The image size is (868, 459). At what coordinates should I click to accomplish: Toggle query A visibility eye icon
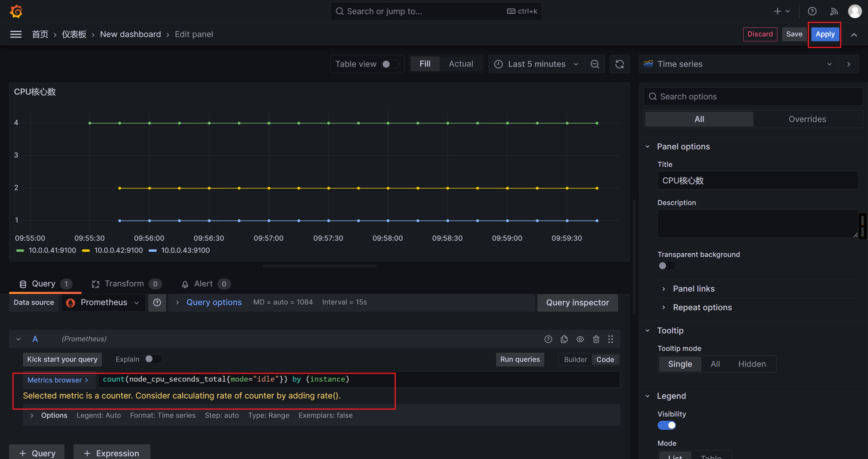580,339
